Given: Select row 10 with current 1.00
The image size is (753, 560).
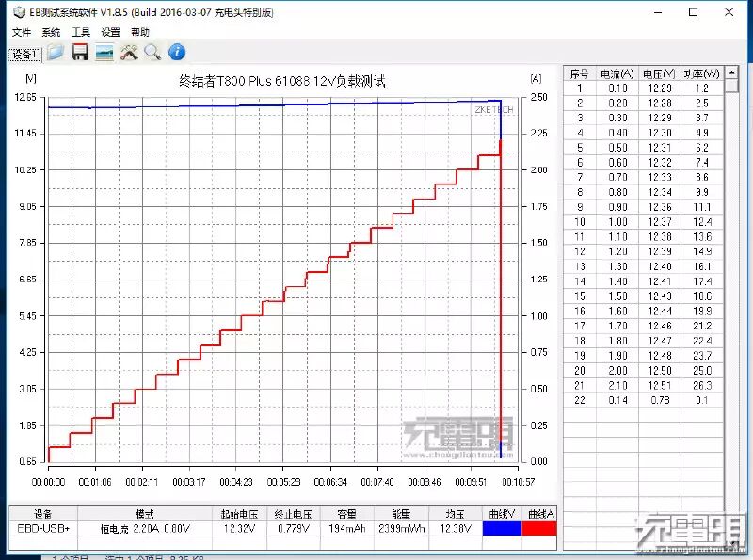Looking at the screenshot, I should 643,222.
